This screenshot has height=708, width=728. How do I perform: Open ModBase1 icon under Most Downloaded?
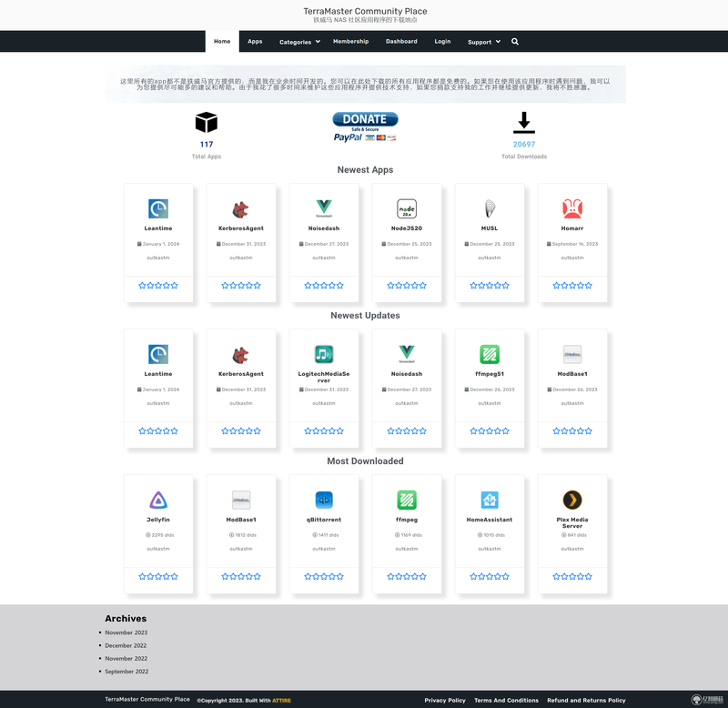(x=241, y=500)
